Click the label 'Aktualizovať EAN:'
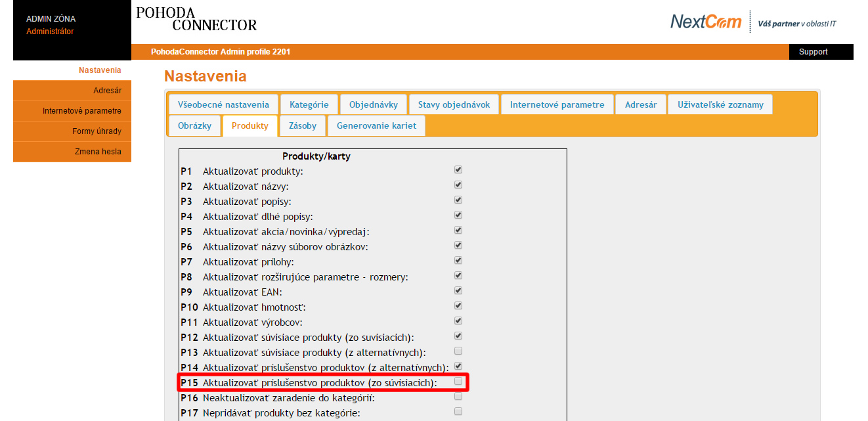The width and height of the screenshot is (868, 421). (242, 292)
